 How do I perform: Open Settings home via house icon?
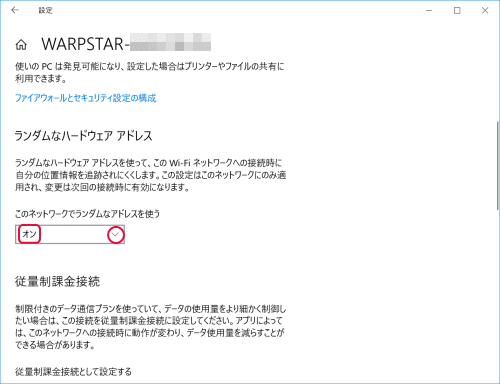21,44
